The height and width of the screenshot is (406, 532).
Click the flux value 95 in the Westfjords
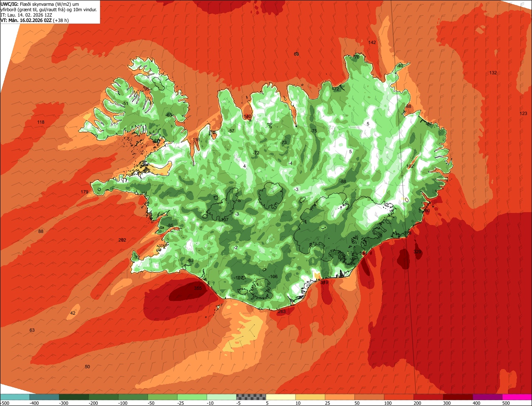pos(146,89)
